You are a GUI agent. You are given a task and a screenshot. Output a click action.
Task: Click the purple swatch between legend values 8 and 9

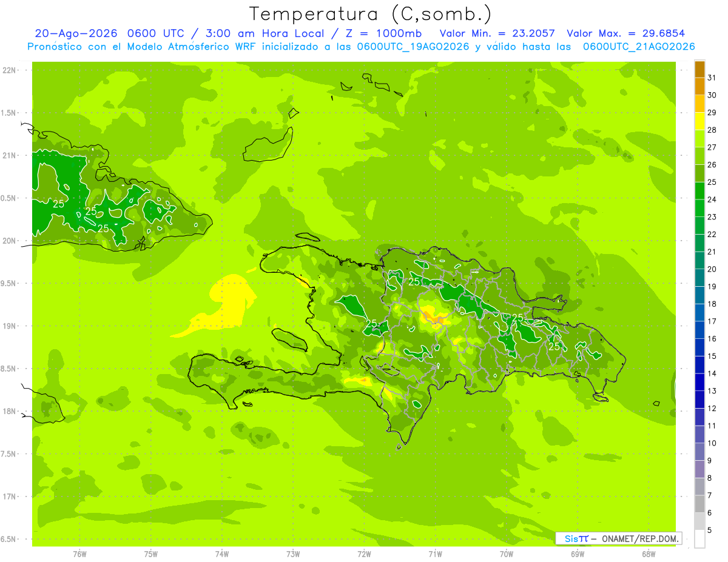(699, 469)
